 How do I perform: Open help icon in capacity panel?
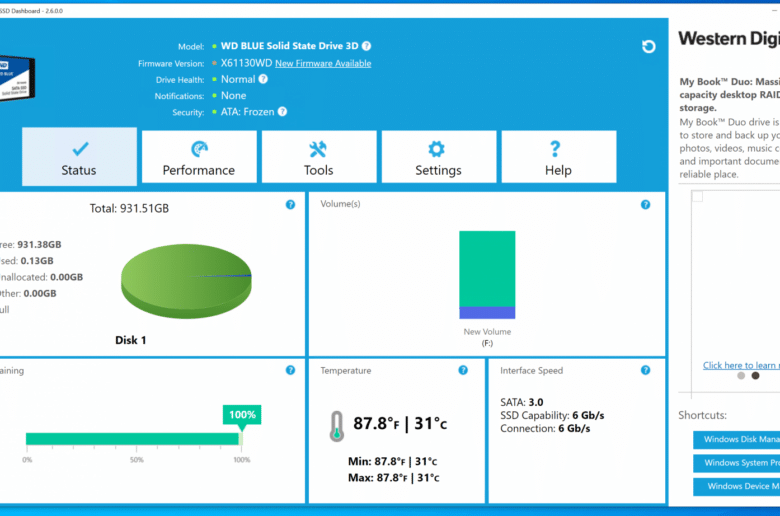[x=291, y=205]
